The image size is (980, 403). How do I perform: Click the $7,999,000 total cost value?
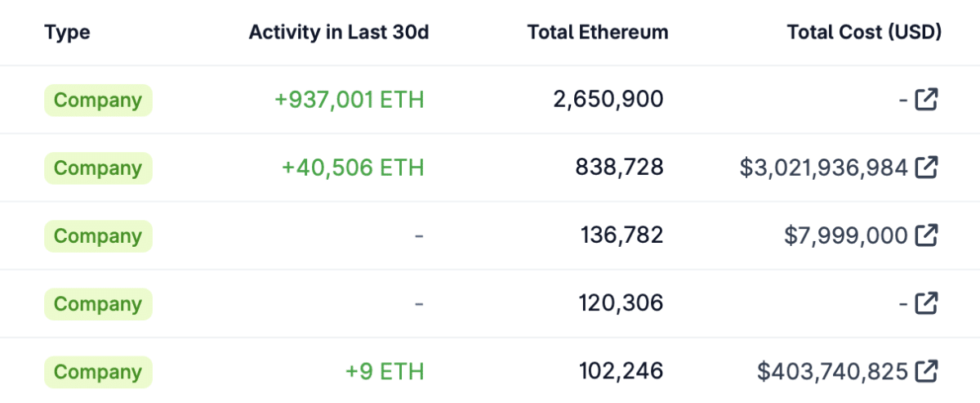click(846, 236)
